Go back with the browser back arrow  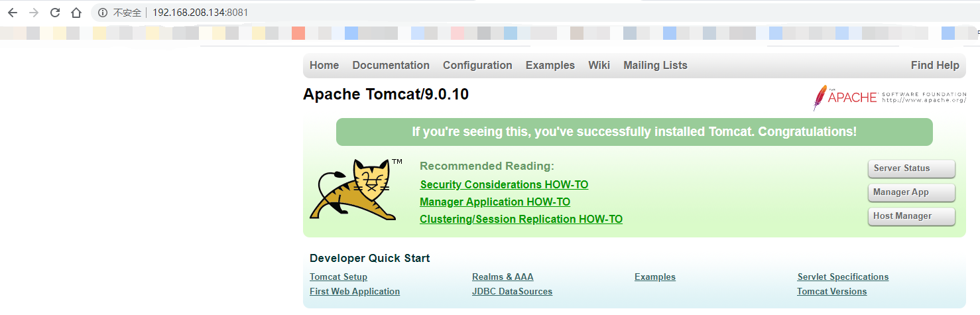pos(13,13)
